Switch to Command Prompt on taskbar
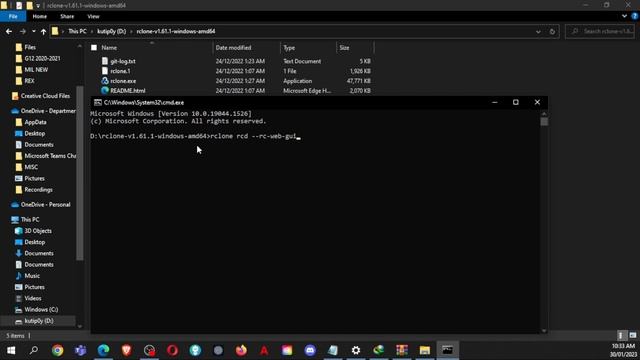 click(x=447, y=350)
